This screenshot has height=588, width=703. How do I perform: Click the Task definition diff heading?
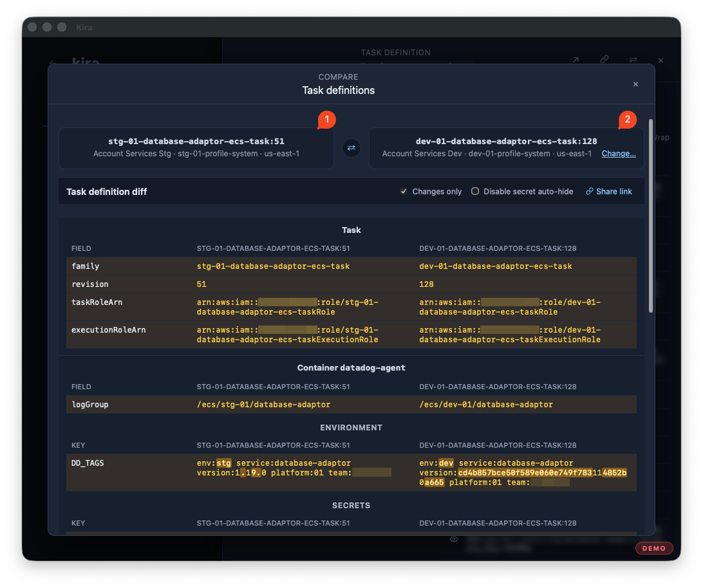point(107,192)
